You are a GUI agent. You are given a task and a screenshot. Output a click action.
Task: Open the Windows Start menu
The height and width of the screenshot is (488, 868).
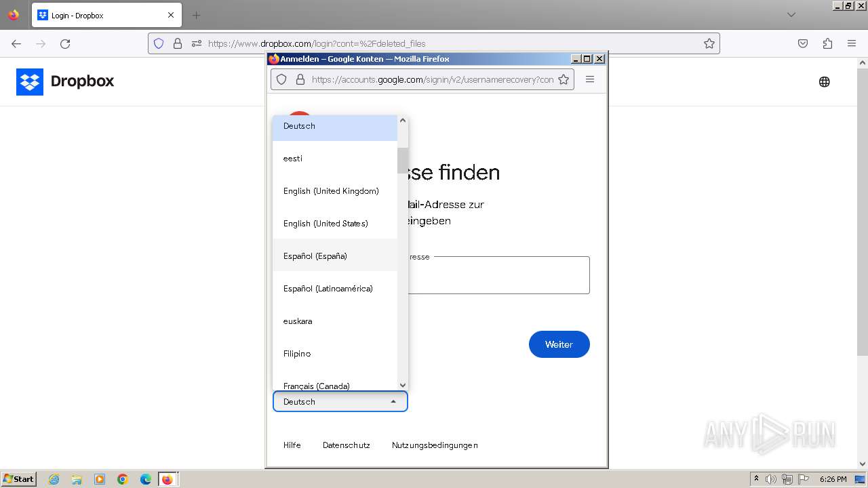tap(18, 479)
